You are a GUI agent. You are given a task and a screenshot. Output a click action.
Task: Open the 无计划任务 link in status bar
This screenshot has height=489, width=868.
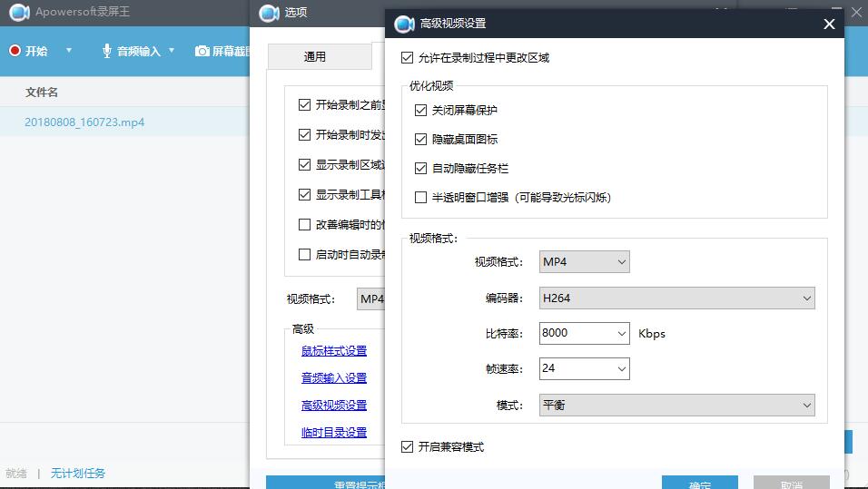click(77, 473)
